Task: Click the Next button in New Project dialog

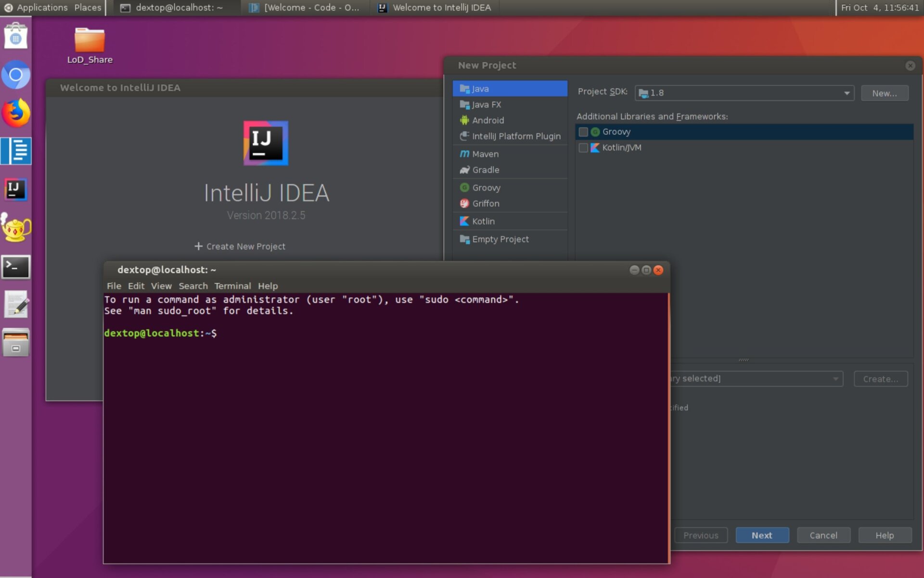Action: click(x=762, y=535)
